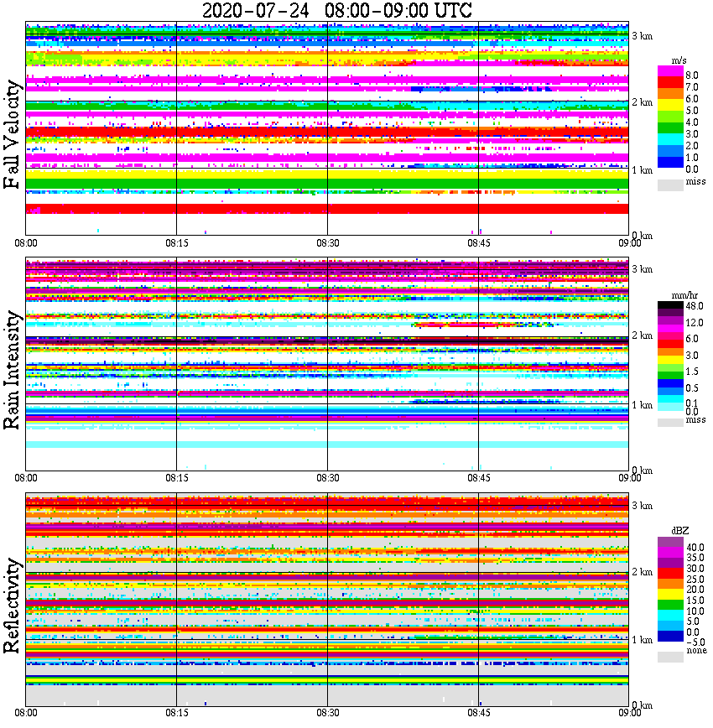This screenshot has width=713, height=728.
Task: Select "25.0" in the dBZ legend
Action: 695,579
